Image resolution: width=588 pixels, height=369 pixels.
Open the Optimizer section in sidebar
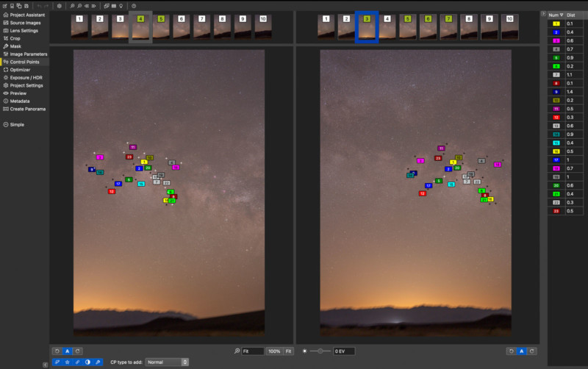(20, 70)
